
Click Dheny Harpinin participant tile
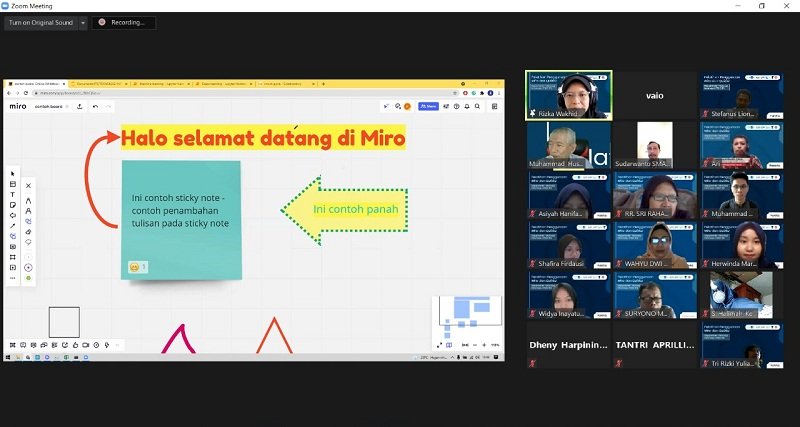[569, 345]
